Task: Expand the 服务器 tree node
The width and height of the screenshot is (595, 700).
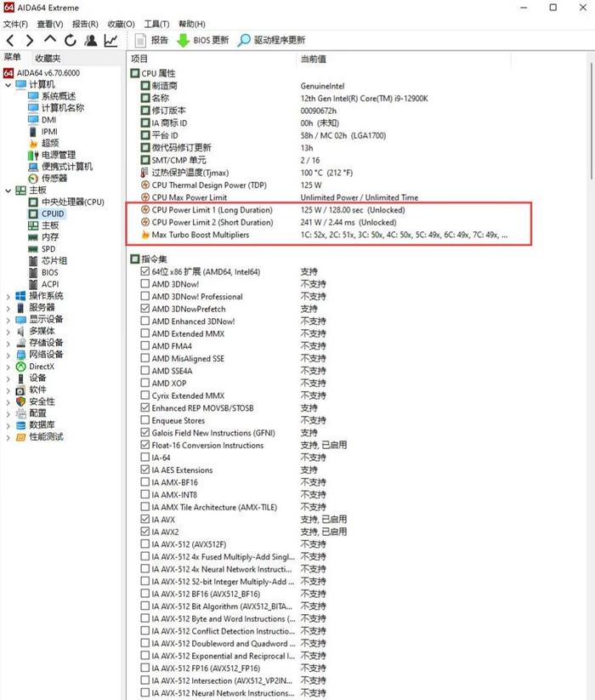Action: pyautogui.click(x=8, y=308)
